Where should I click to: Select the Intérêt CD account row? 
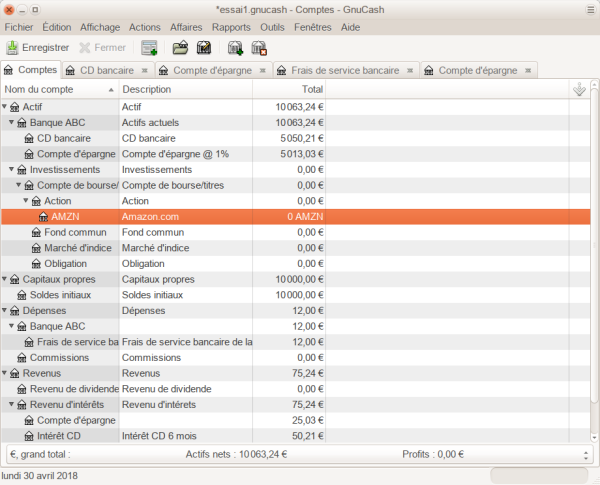coord(58,436)
